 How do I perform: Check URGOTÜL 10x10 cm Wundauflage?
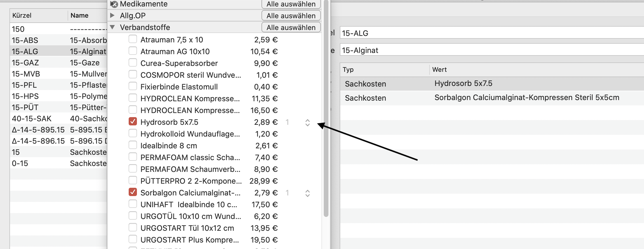pos(133,216)
